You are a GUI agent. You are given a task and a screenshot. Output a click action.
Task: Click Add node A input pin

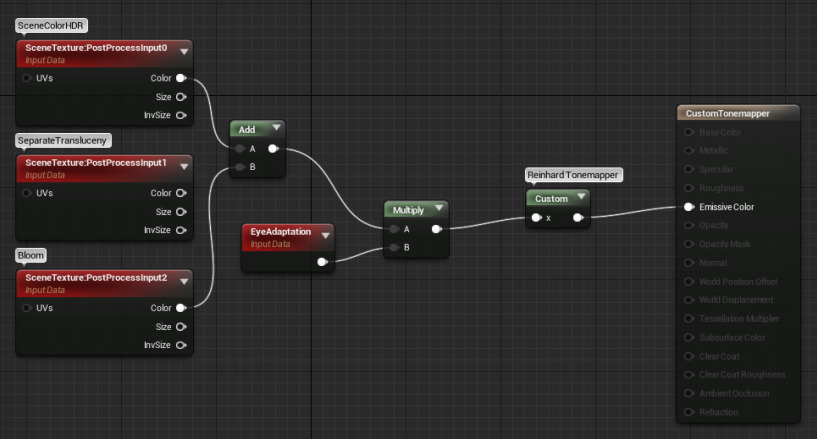point(239,149)
